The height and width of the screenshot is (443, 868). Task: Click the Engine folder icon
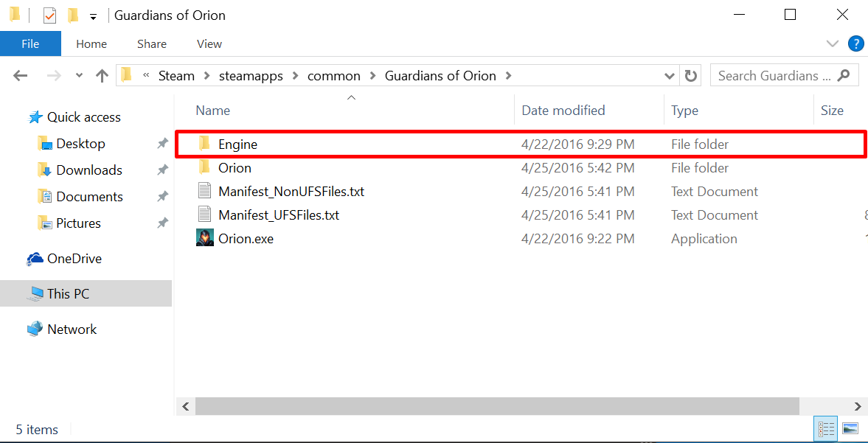[204, 144]
